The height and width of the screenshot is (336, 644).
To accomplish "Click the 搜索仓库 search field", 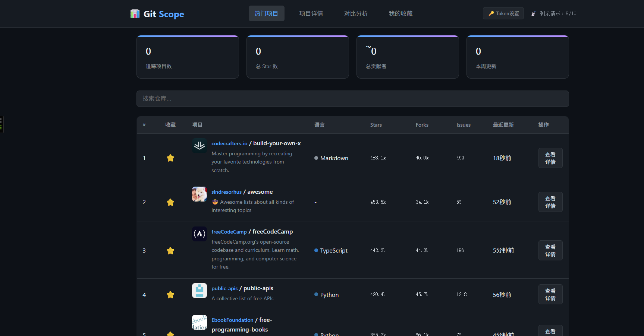I will 352,99.
